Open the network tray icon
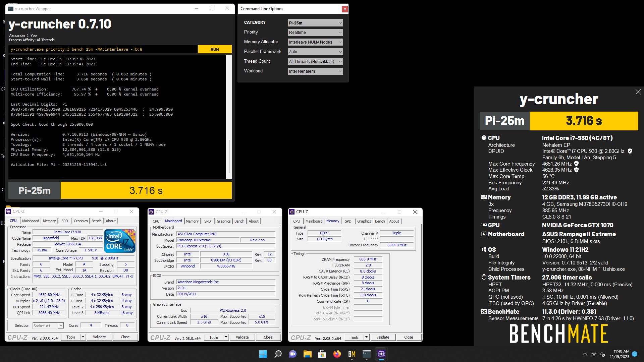Screen dimensions: 644x362 pyautogui.click(x=594, y=354)
